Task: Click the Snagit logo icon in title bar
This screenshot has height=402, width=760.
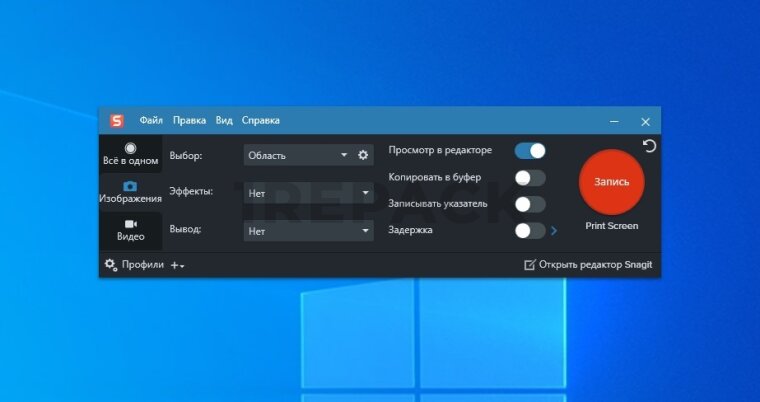Action: pyautogui.click(x=117, y=121)
